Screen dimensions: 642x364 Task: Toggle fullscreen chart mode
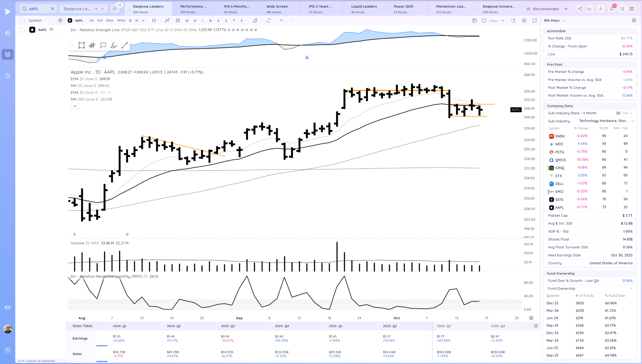535,21
